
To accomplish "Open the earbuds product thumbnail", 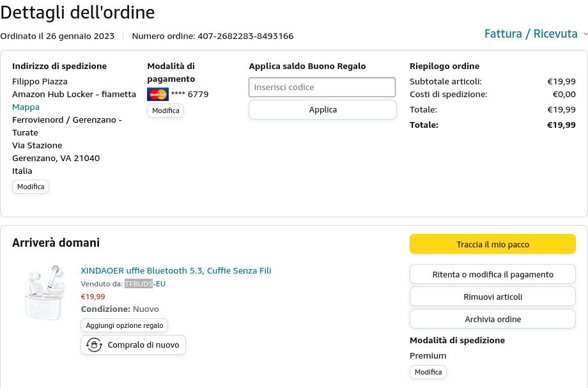I will click(45, 293).
